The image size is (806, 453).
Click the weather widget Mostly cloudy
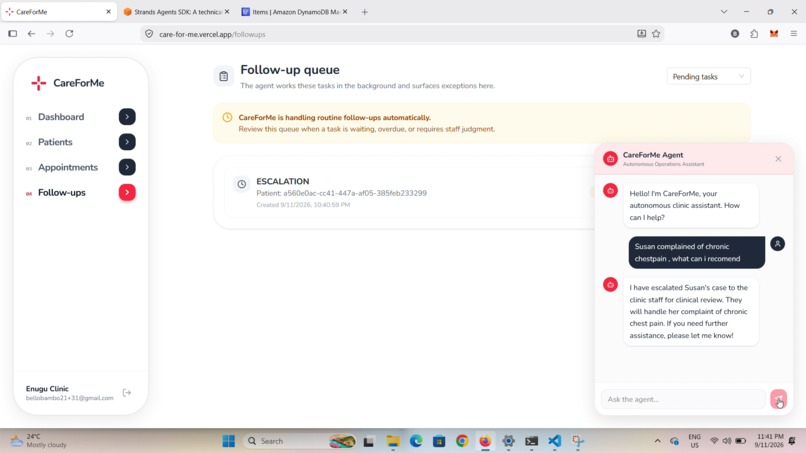[x=39, y=441]
